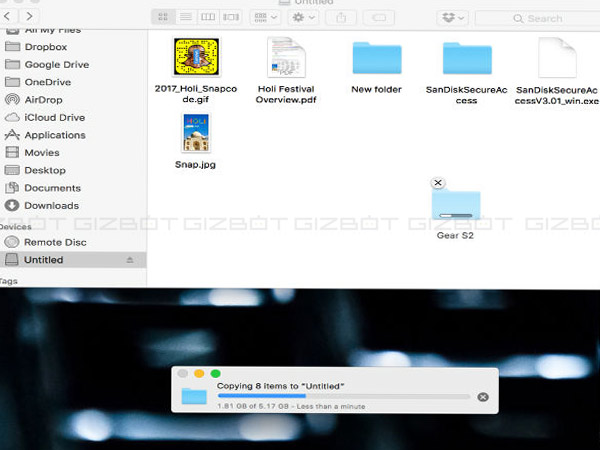Viewport: 600px width, 450px height.
Task: Select the SanDiskSecureAccessV3.01_win.exe file
Action: [557, 71]
